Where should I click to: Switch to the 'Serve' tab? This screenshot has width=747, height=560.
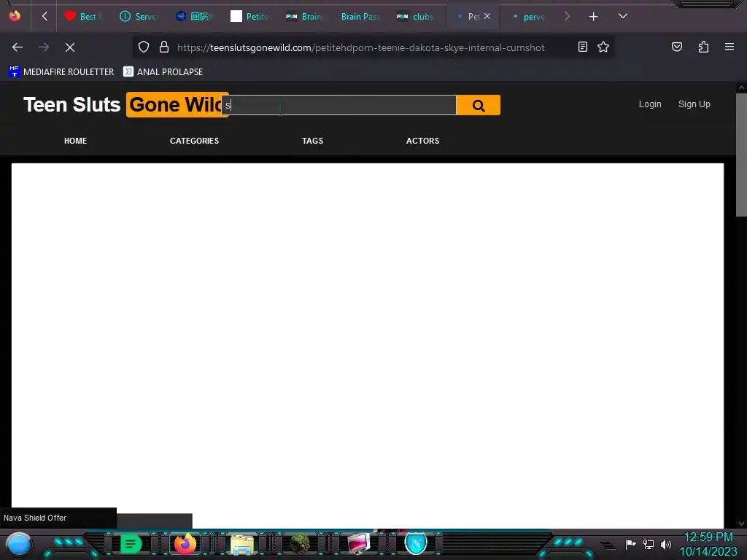139,16
